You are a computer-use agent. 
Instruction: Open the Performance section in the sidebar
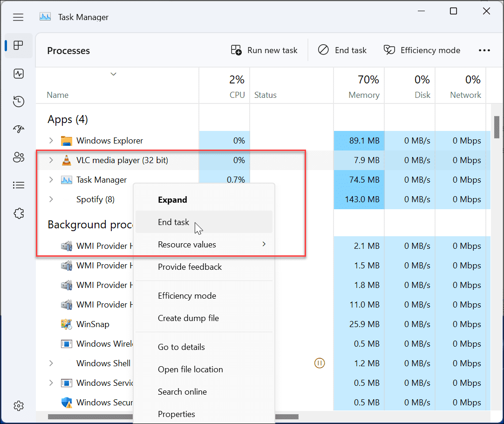[x=19, y=73]
